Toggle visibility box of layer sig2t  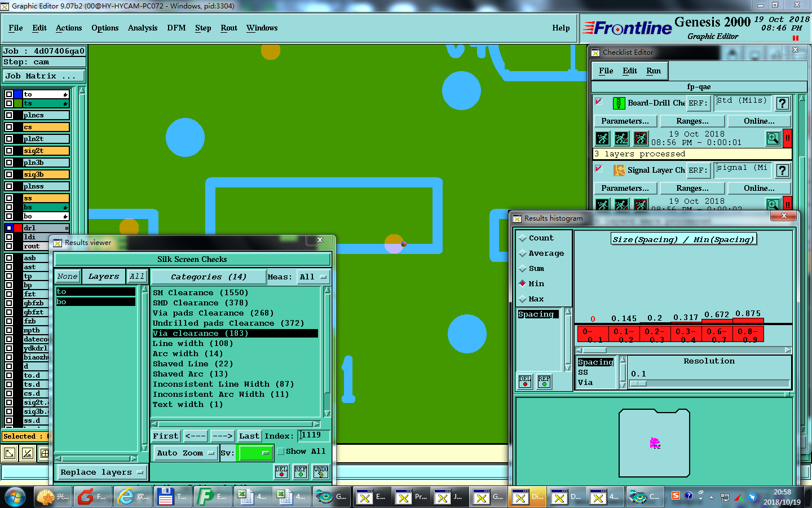(9, 151)
